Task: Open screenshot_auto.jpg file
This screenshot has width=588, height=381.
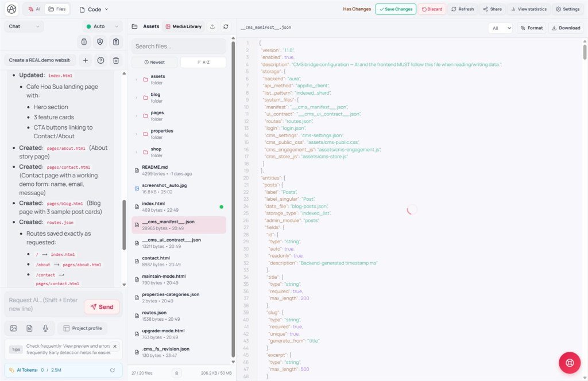Action: click(179, 188)
